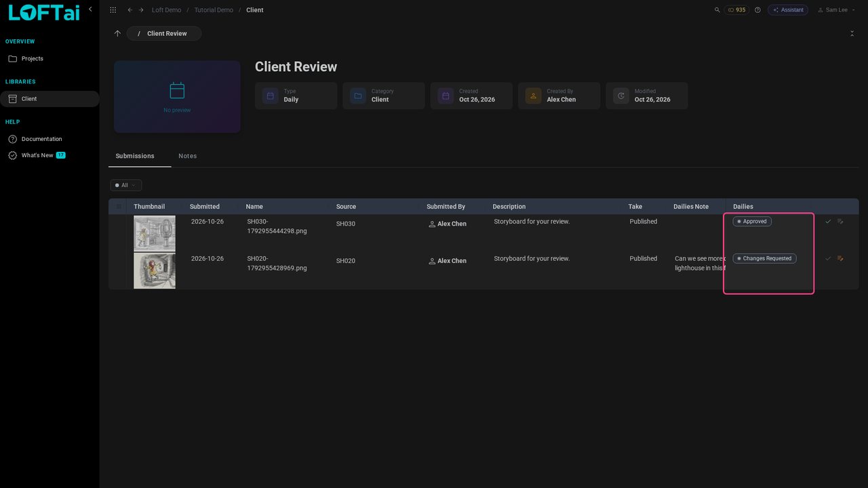Go to Tutorial Demo breadcrumb
The image size is (868, 488).
pyautogui.click(x=214, y=10)
